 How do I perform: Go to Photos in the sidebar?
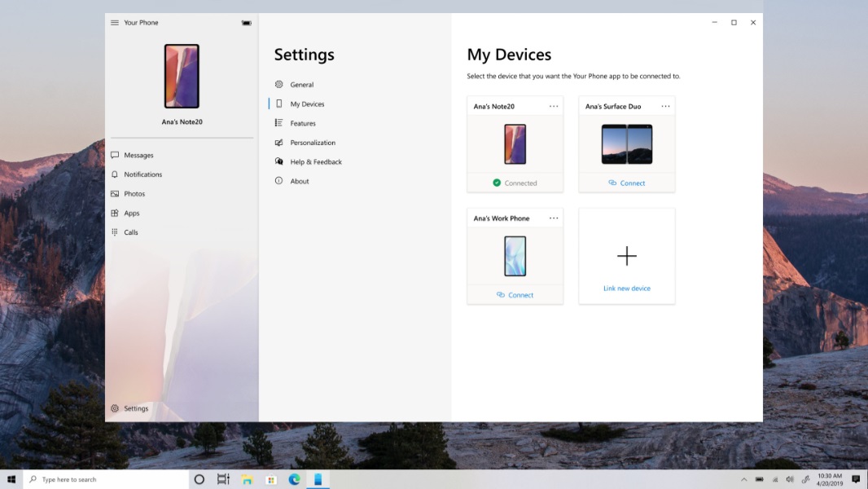[134, 194]
